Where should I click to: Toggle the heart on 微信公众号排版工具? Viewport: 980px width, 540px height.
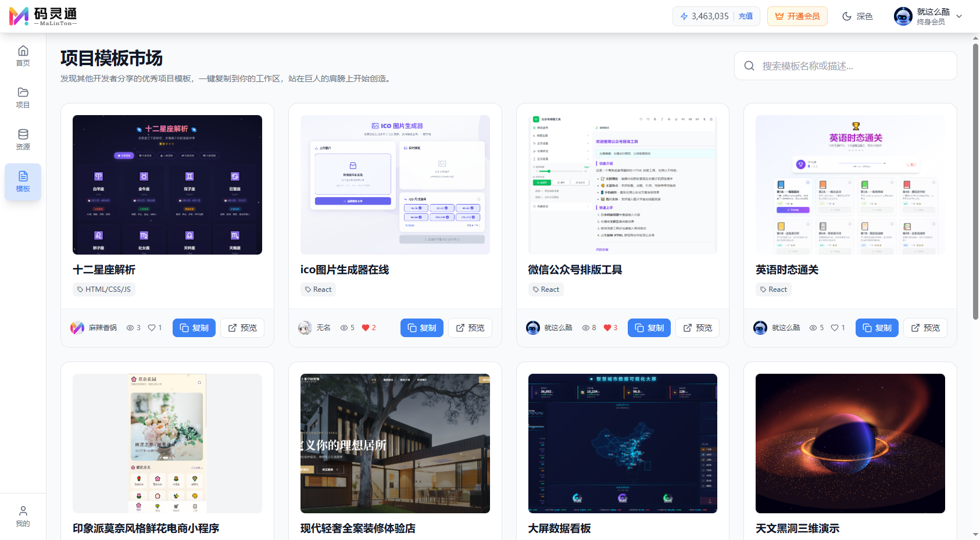pyautogui.click(x=607, y=328)
